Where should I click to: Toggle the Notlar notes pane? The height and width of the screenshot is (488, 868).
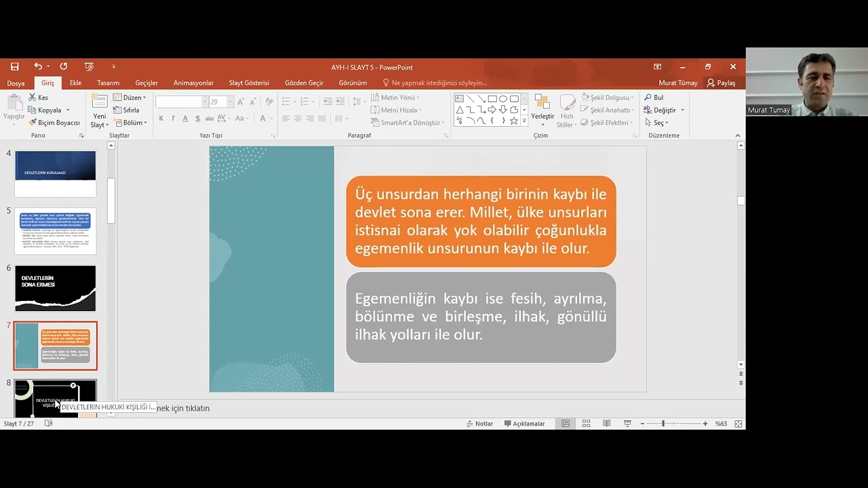tap(479, 424)
